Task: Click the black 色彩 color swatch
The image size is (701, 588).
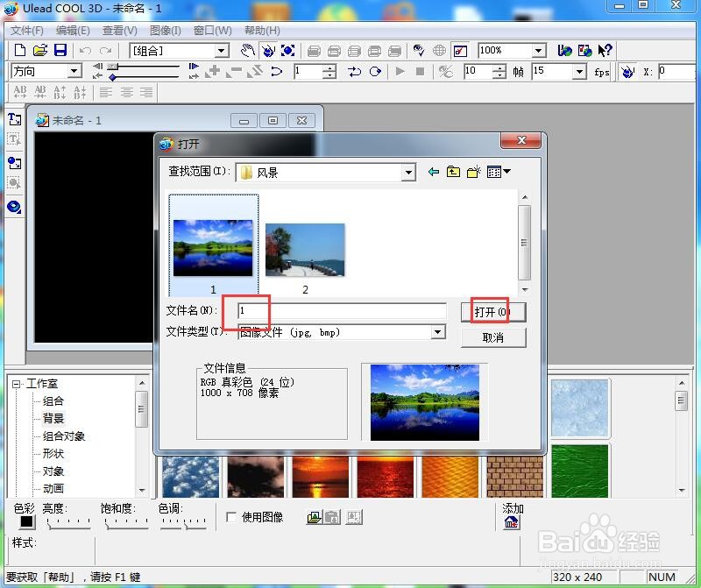Action: click(x=26, y=521)
